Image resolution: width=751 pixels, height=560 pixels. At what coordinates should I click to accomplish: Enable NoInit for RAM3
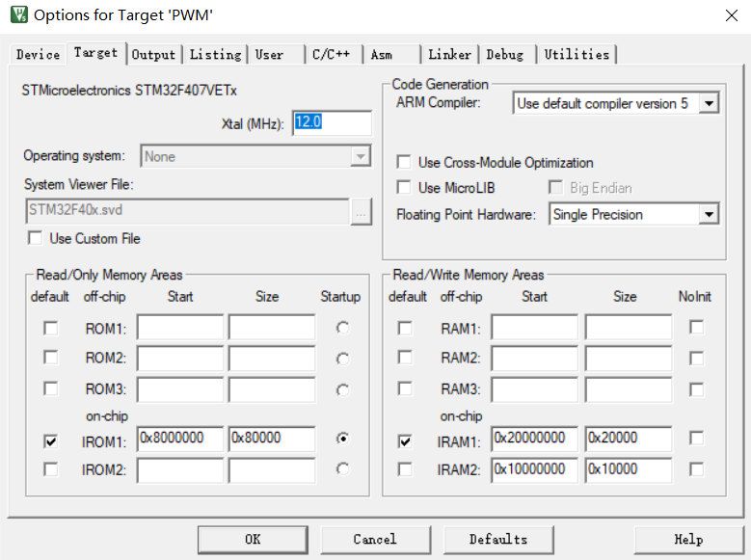pyautogui.click(x=696, y=389)
